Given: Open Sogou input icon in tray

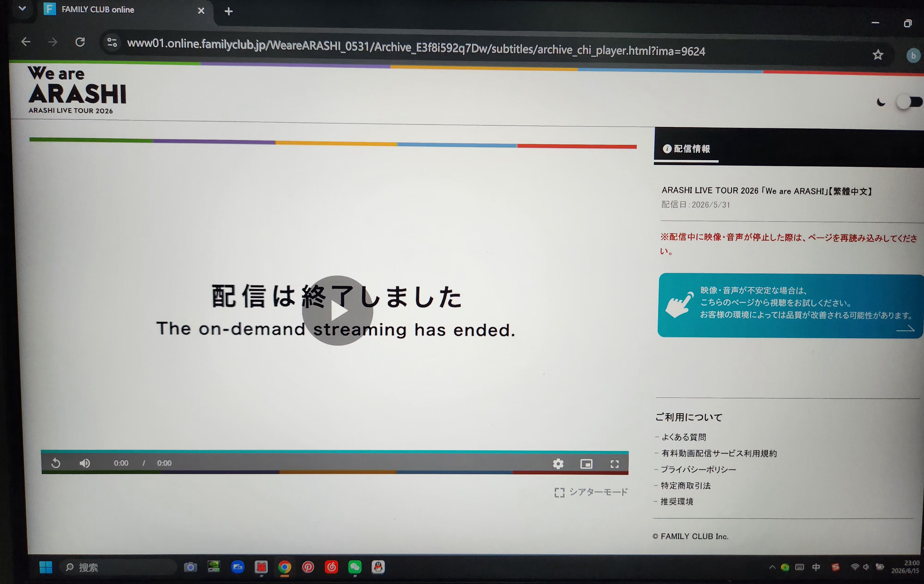Looking at the screenshot, I should [x=835, y=567].
